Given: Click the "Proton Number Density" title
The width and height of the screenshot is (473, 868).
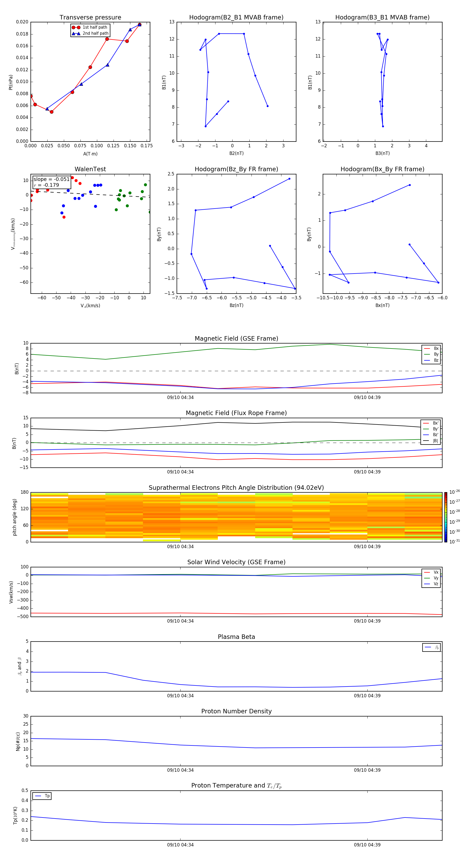Looking at the screenshot, I should coord(236,711).
